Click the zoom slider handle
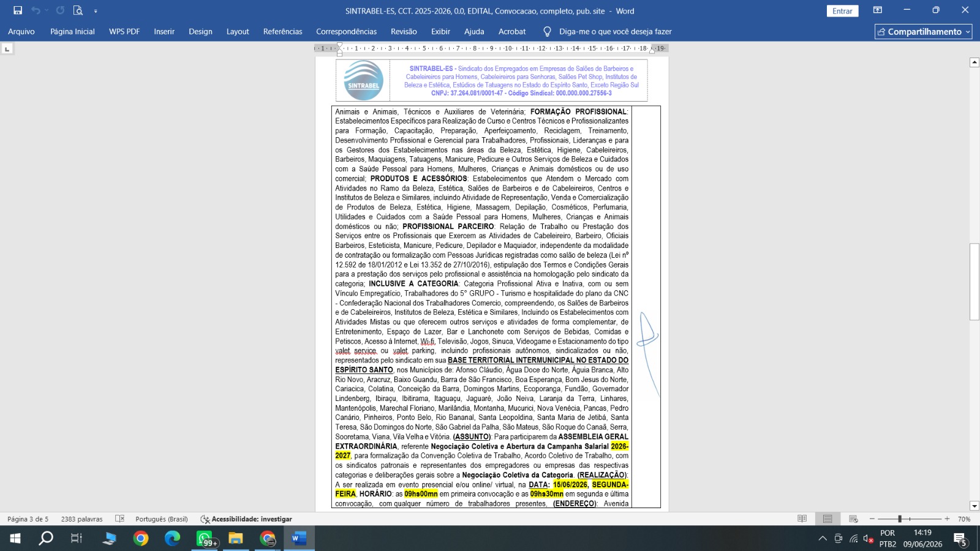This screenshot has height=551, width=980. (x=900, y=519)
